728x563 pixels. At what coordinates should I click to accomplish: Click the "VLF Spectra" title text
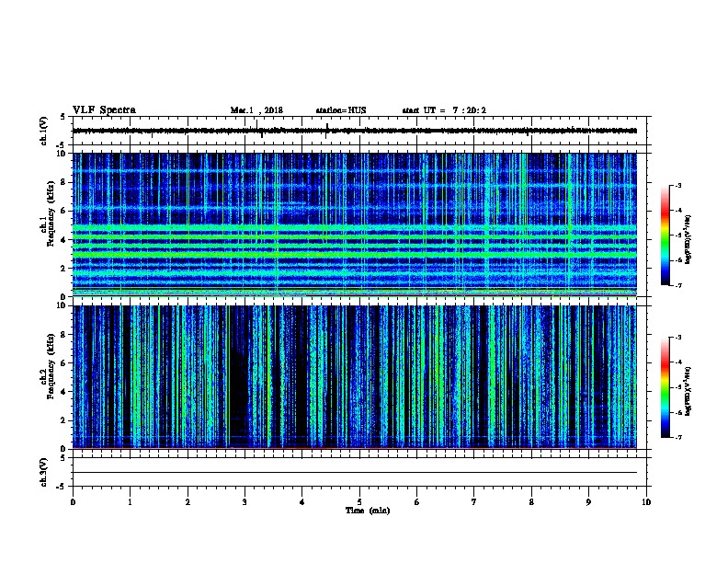click(x=104, y=110)
